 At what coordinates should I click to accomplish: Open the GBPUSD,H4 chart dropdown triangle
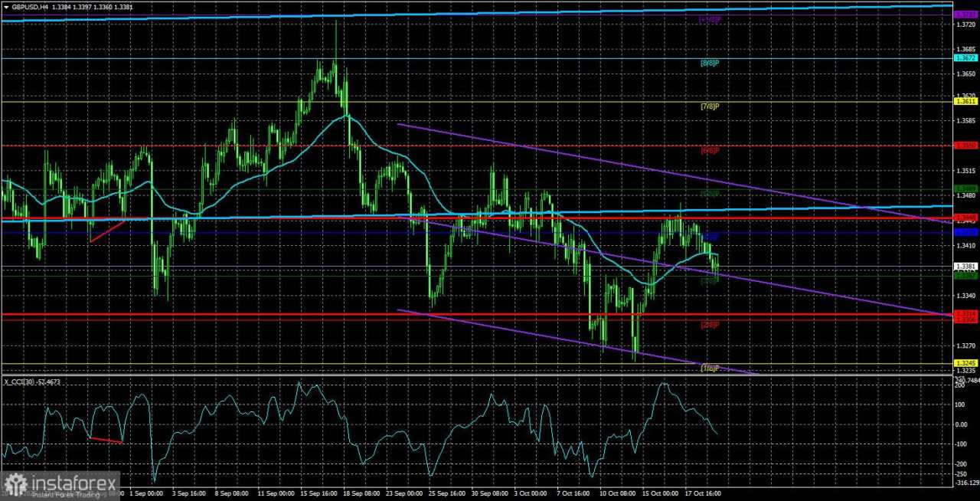pyautogui.click(x=6, y=6)
